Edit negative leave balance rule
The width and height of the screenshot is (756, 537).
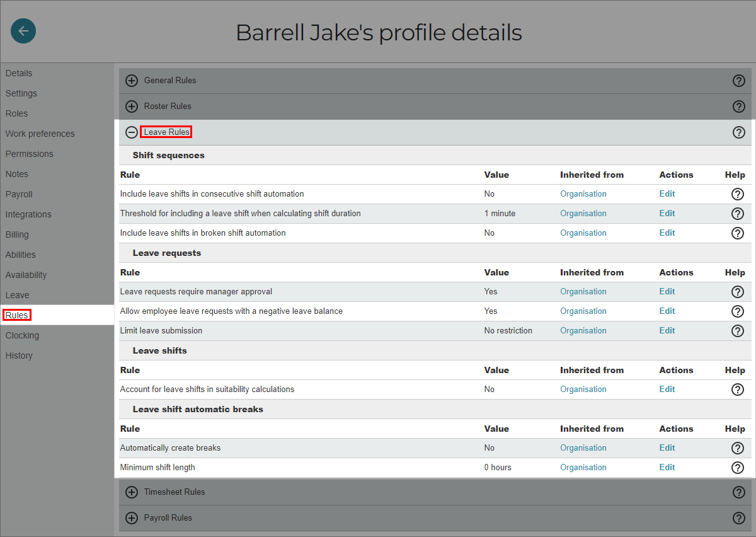667,311
